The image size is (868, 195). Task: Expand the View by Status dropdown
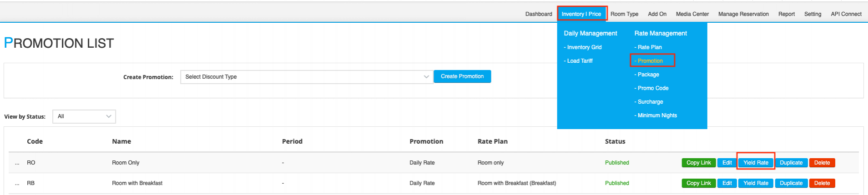[84, 116]
